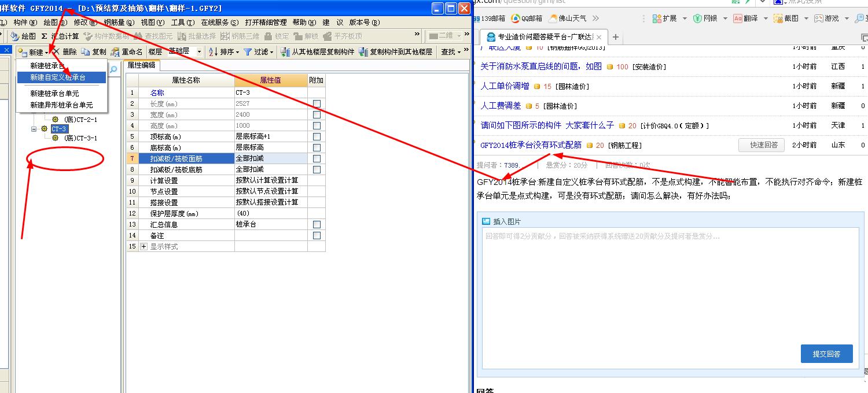Open link GFY2014桩承台没有环式配筋
The height and width of the screenshot is (393, 868).
point(531,145)
